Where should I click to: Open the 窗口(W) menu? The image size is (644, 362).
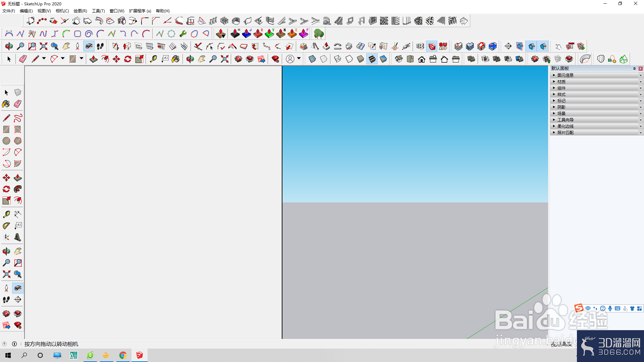pyautogui.click(x=117, y=11)
